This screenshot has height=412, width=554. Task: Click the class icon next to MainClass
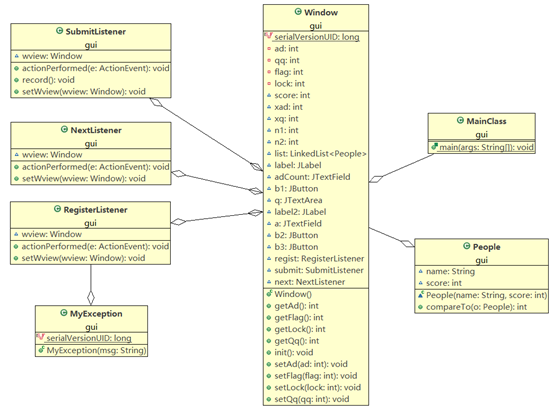(x=460, y=120)
